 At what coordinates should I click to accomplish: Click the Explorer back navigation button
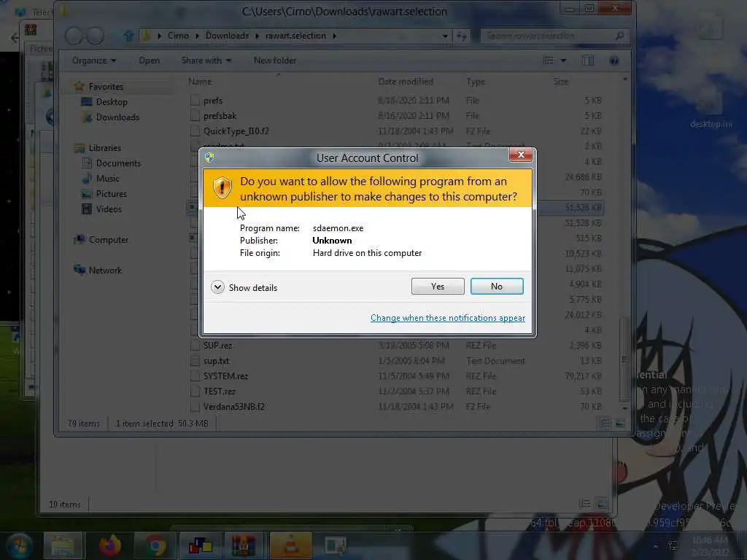point(74,36)
